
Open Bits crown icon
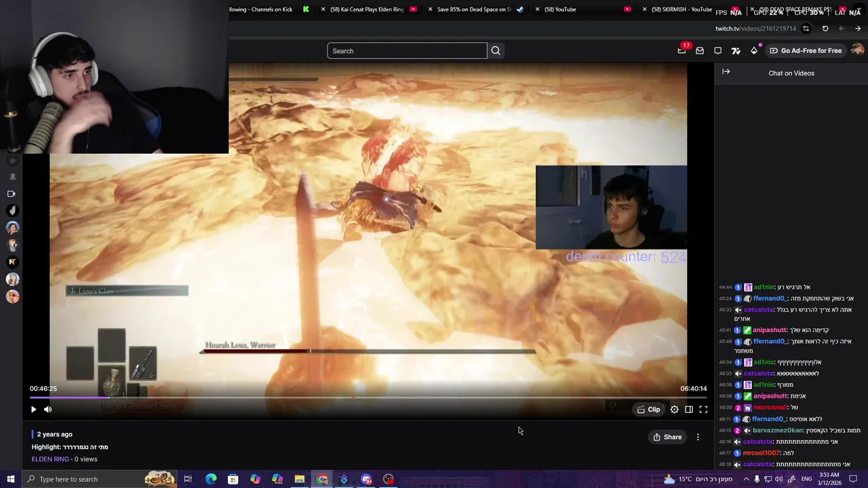(754, 51)
